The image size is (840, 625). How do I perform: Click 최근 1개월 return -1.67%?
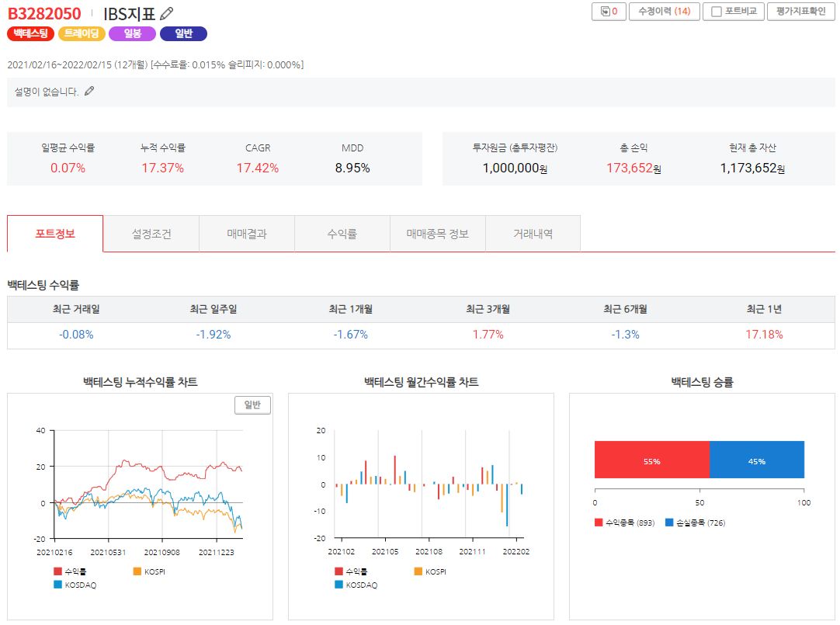click(350, 335)
